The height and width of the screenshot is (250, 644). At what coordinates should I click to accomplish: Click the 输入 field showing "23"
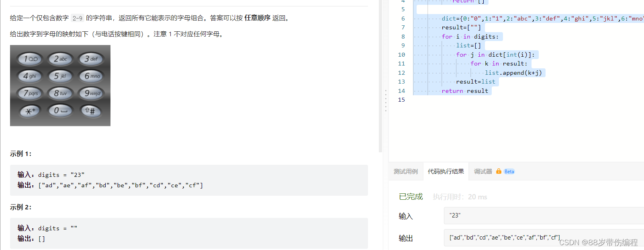pyautogui.click(x=544, y=215)
